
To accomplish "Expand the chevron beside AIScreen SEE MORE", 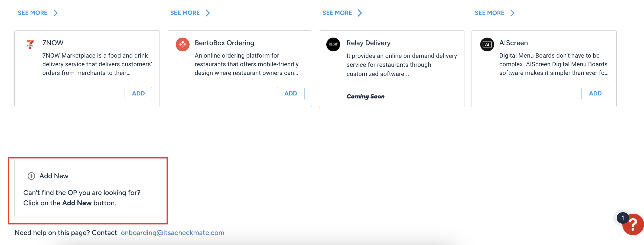I will coord(512,12).
